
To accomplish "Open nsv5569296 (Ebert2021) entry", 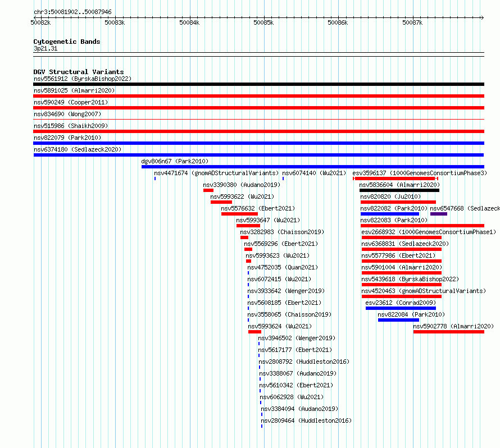I will tap(281, 244).
